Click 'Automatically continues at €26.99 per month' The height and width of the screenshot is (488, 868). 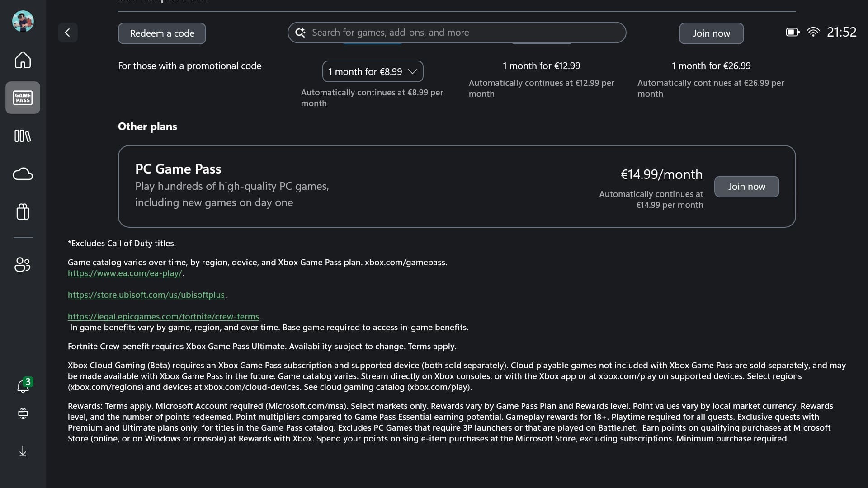pyautogui.click(x=711, y=89)
